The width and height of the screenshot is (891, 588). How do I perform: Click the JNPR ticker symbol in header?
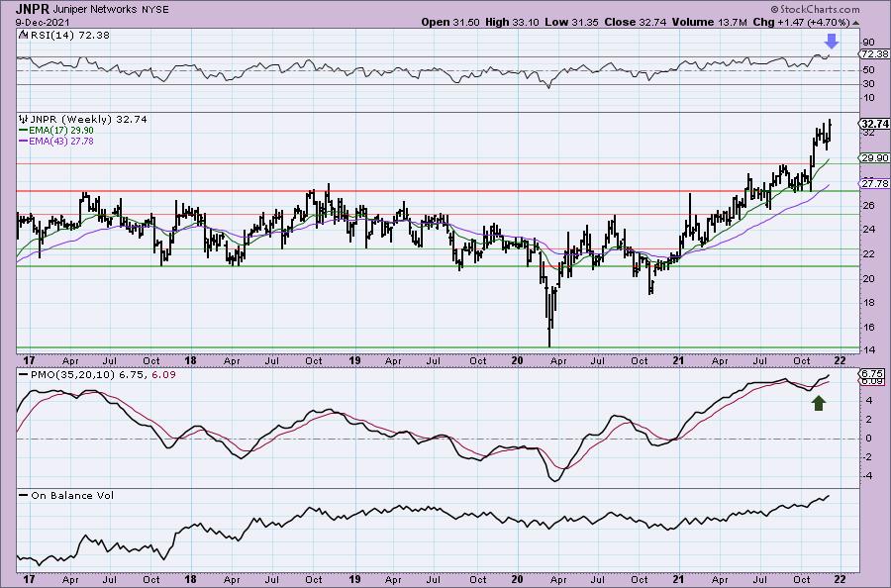point(33,9)
